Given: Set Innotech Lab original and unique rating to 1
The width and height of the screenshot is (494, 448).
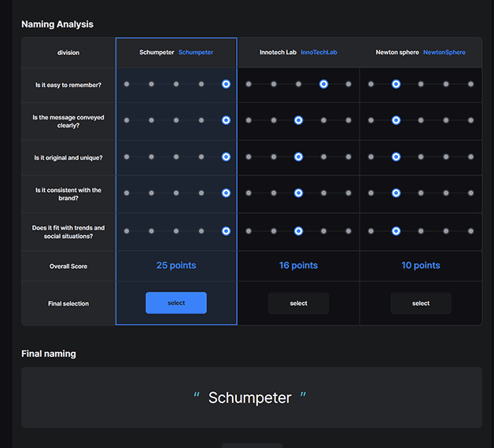Looking at the screenshot, I should (249, 156).
